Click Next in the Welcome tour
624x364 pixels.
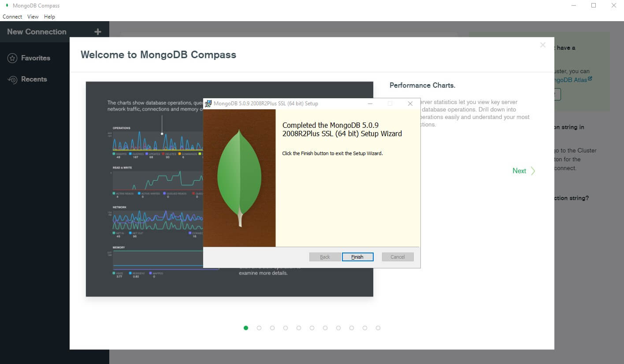tap(519, 171)
